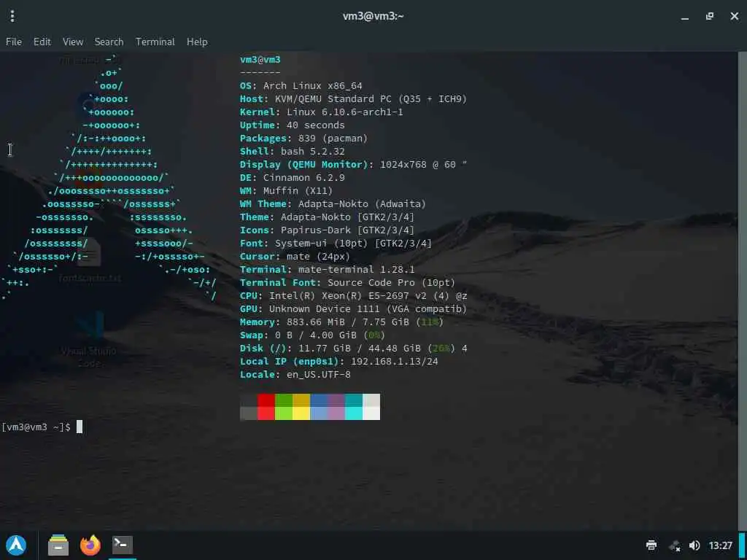
Task: Close the vm3@vm3 terminal window
Action: pyautogui.click(x=735, y=16)
